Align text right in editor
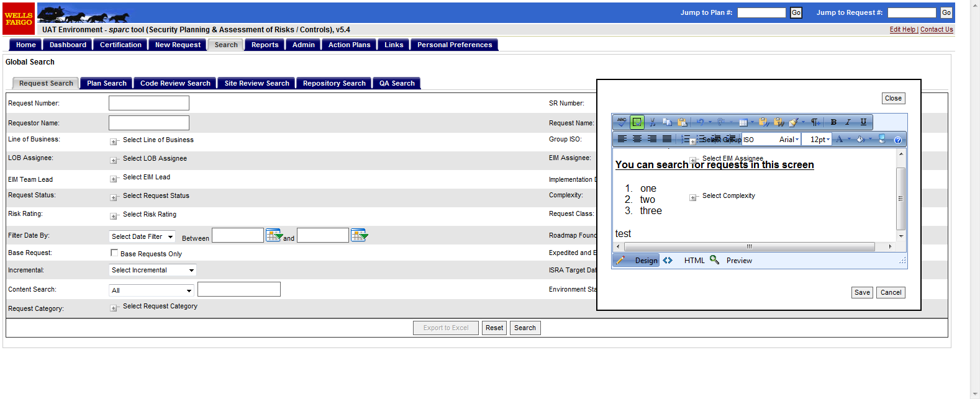This screenshot has width=980, height=399. [x=652, y=139]
